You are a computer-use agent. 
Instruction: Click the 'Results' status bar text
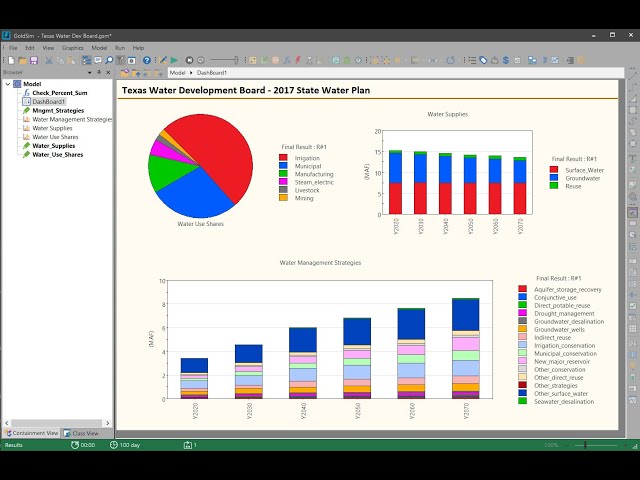13,445
